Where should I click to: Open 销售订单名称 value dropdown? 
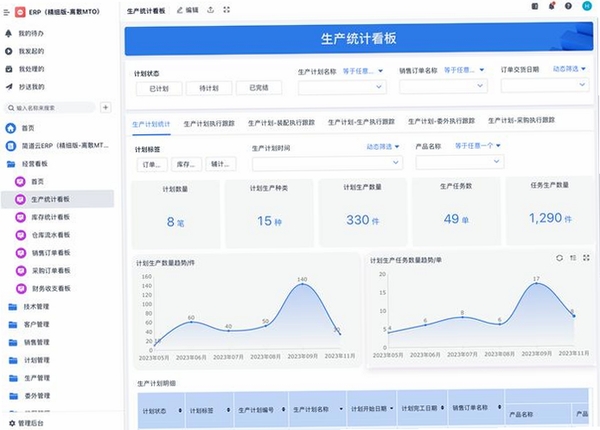tap(443, 86)
